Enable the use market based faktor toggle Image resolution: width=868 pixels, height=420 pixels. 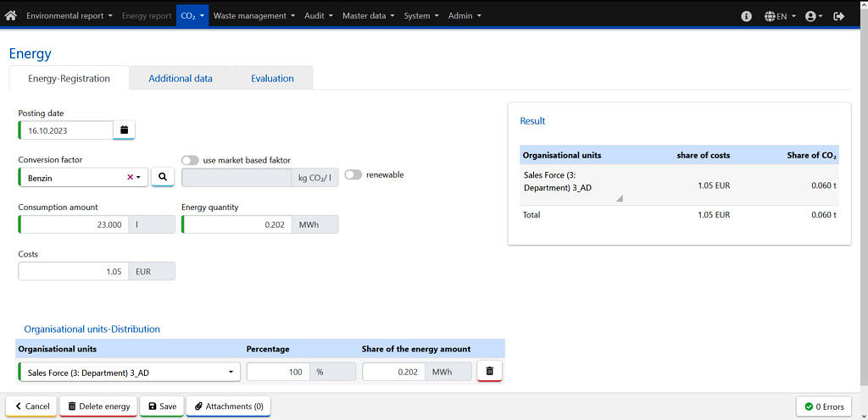(190, 160)
